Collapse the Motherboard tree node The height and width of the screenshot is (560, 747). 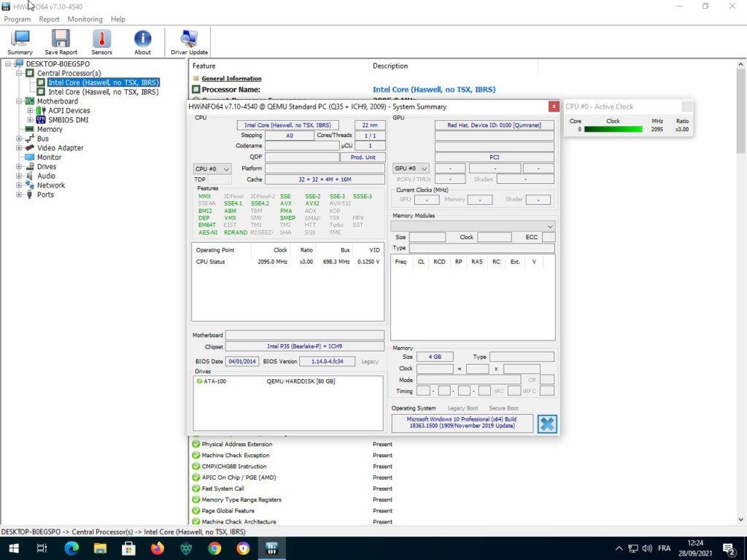tap(19, 101)
